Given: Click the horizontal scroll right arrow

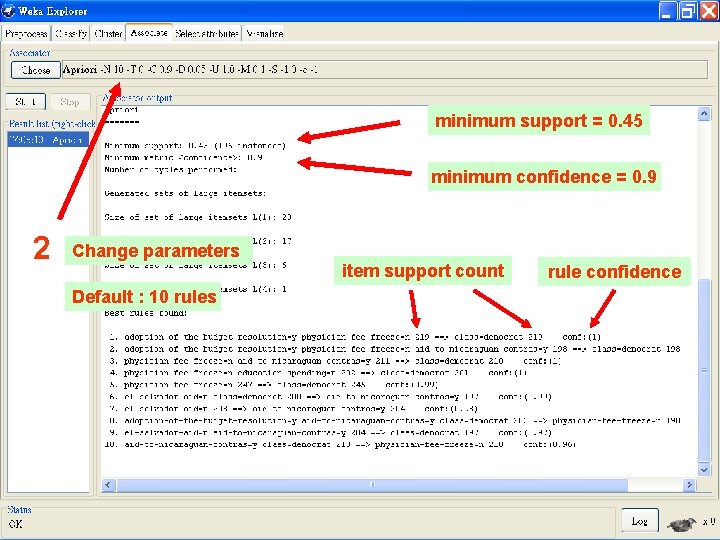Looking at the screenshot, I should pyautogui.click(x=689, y=485).
